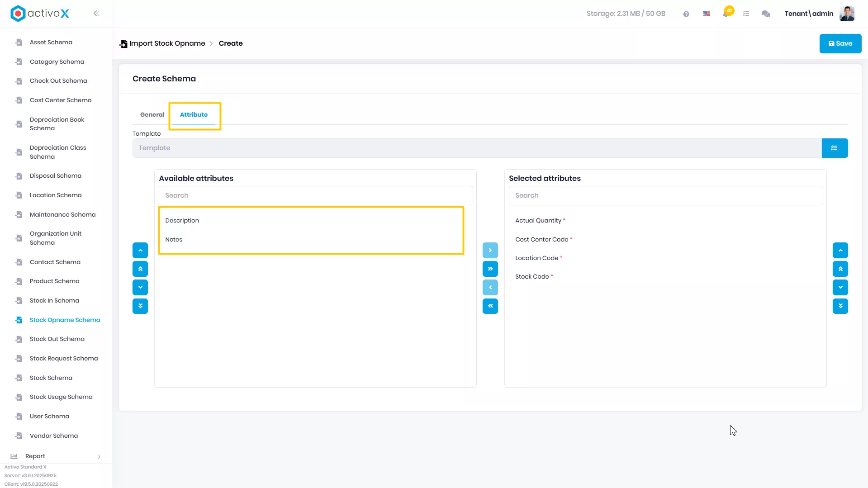Open the task list icon in header
Viewport: 868px width, 488px height.
(746, 14)
